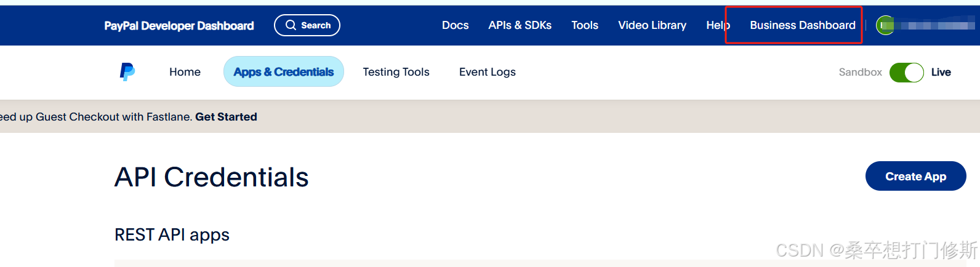Switch to the Home tab
The height and width of the screenshot is (267, 980).
pyautogui.click(x=185, y=72)
